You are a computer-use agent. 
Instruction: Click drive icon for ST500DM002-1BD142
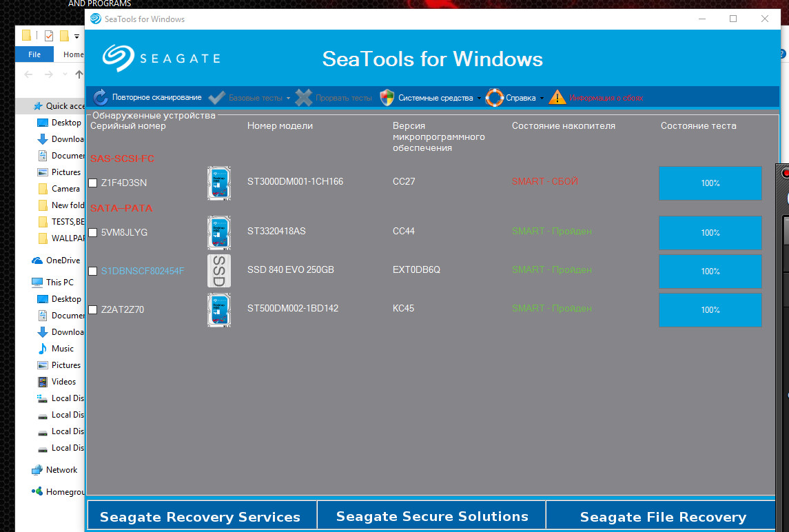pos(219,309)
